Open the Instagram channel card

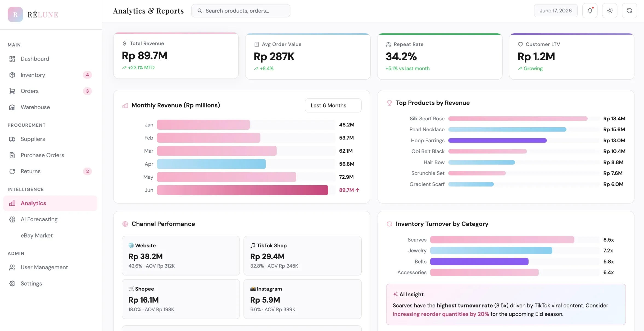coord(302,299)
